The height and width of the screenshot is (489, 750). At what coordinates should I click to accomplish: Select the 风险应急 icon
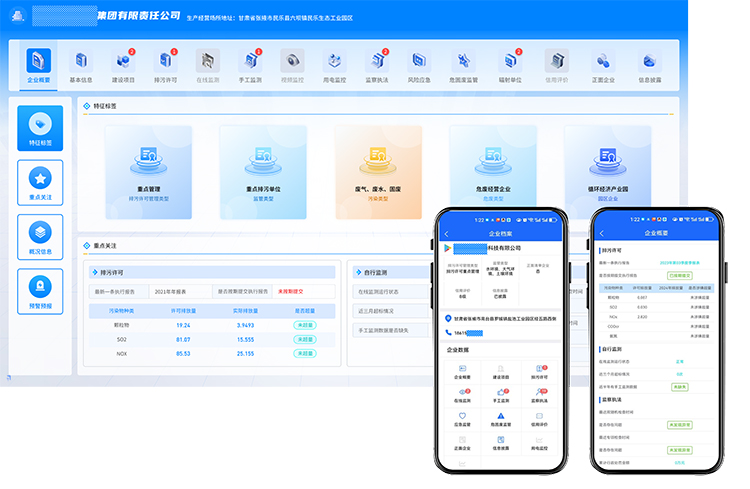tap(421, 63)
